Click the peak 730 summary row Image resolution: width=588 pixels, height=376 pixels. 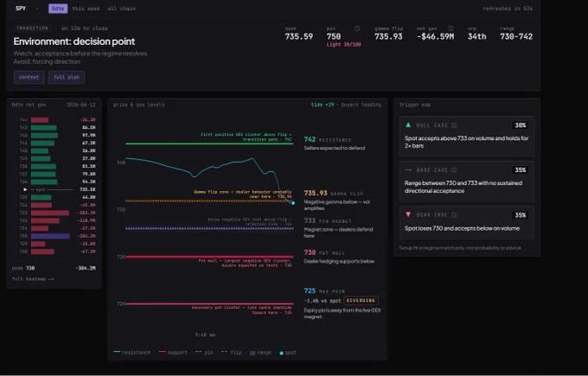click(54, 268)
